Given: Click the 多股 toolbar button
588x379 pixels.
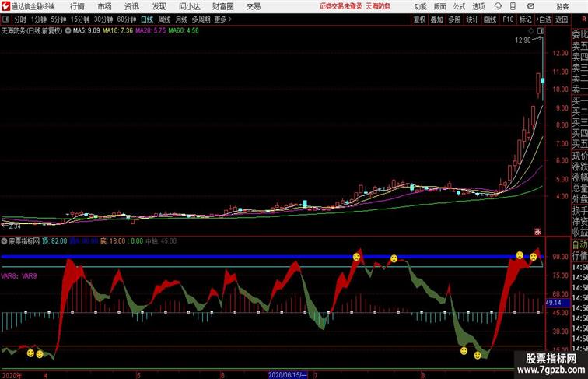Looking at the screenshot, I should coord(454,19).
